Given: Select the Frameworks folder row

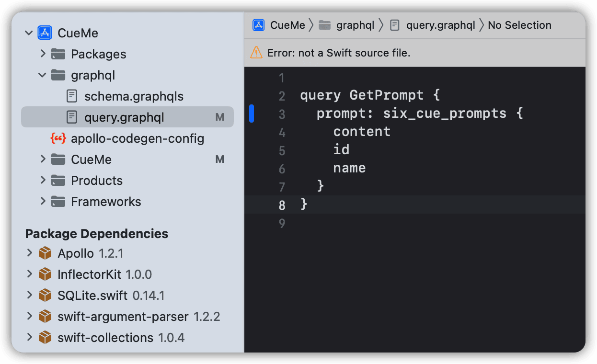Looking at the screenshot, I should [127, 202].
